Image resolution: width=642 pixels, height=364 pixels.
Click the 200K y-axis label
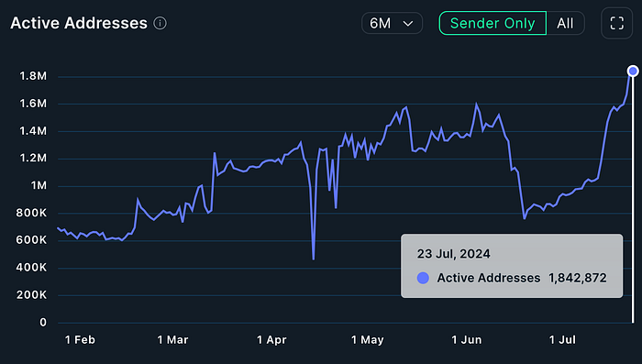(31, 295)
